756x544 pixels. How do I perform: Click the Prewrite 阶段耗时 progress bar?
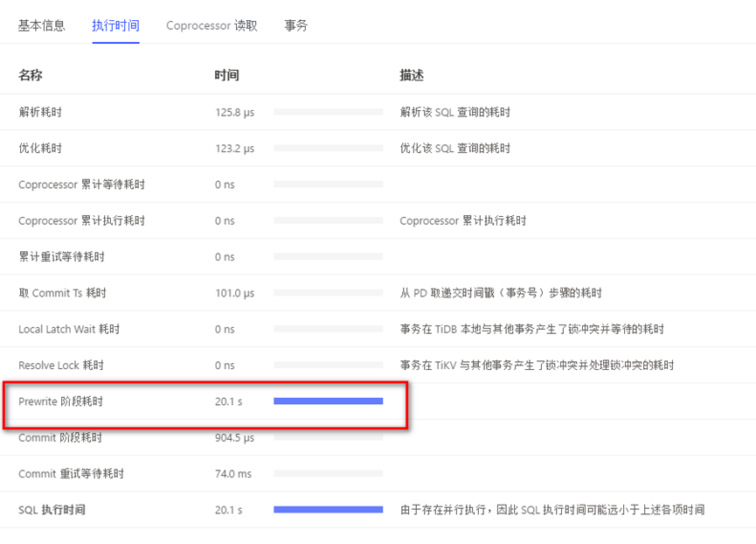click(x=328, y=401)
